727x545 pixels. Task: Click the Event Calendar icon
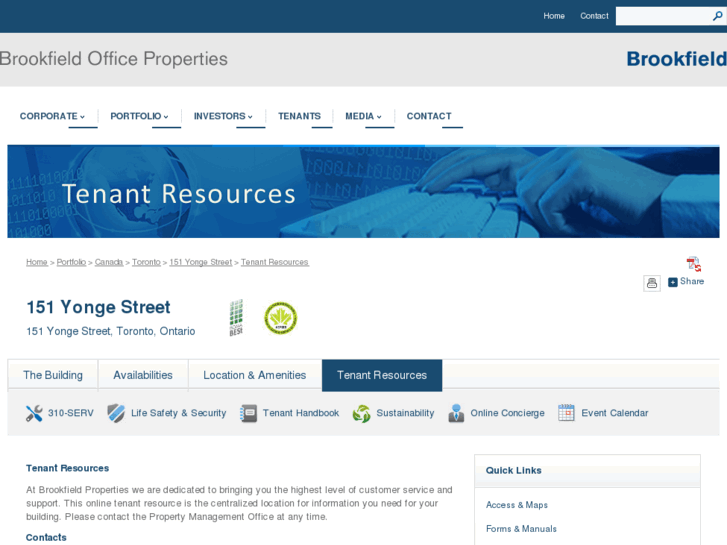pyautogui.click(x=566, y=412)
